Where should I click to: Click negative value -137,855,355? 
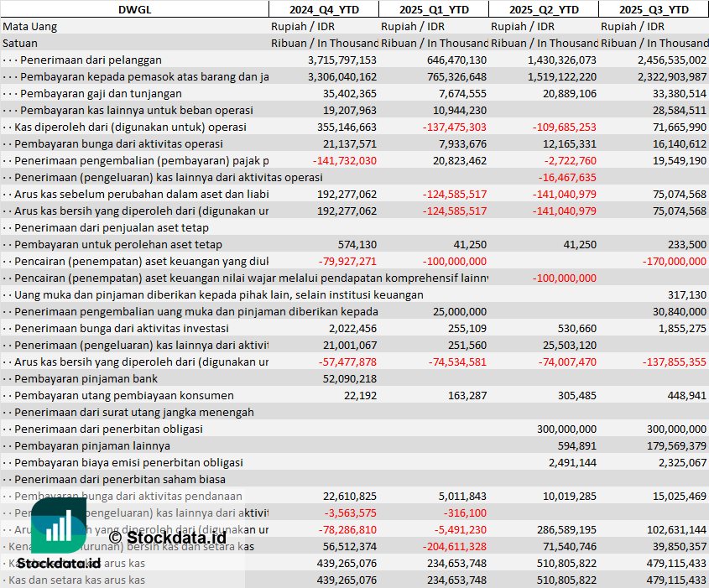coord(675,362)
